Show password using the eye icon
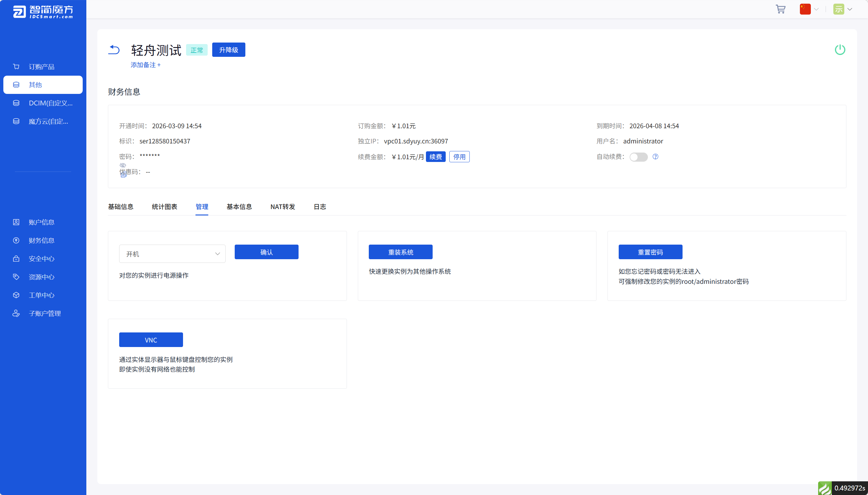Image resolution: width=868 pixels, height=495 pixels. [x=123, y=165]
